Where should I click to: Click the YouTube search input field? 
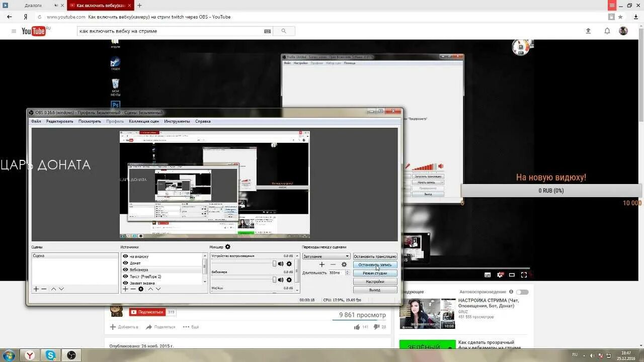tap(175, 31)
